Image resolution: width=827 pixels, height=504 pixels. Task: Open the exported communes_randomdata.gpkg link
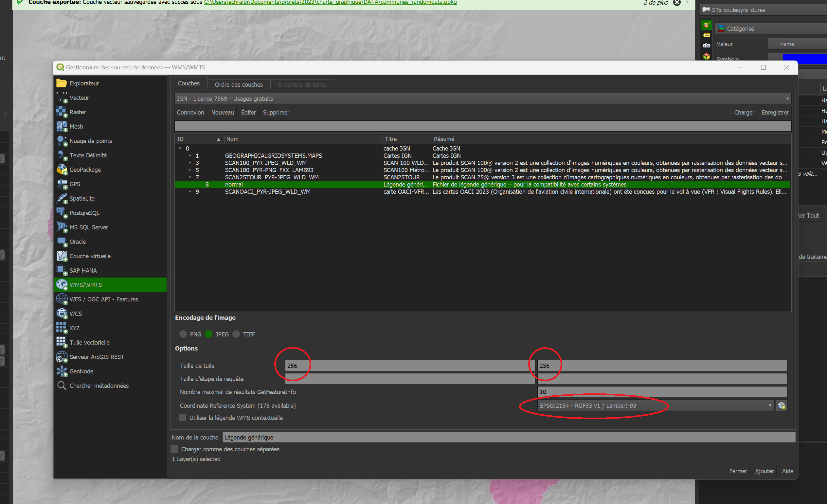click(x=330, y=2)
